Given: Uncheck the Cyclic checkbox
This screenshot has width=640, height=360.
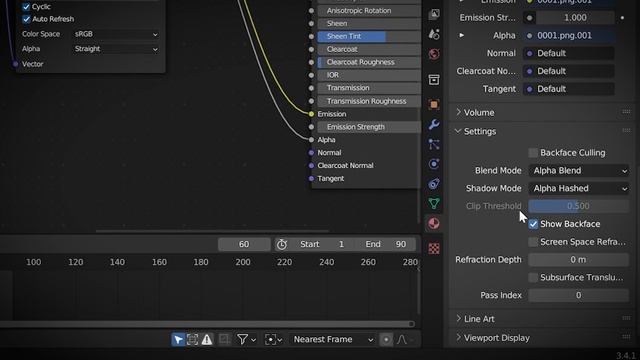Looking at the screenshot, I should tap(27, 7).
